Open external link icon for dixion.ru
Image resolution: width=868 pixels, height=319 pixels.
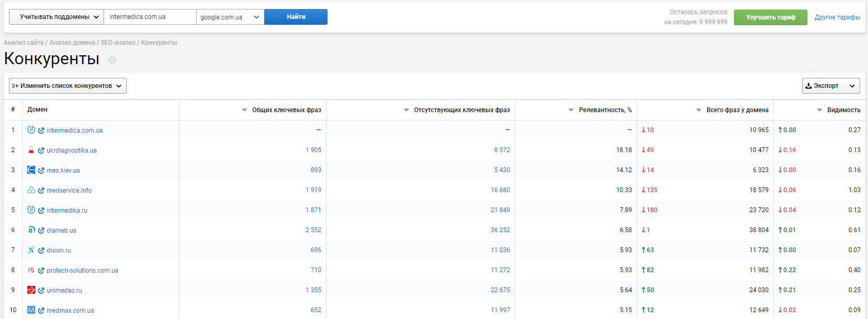41,251
